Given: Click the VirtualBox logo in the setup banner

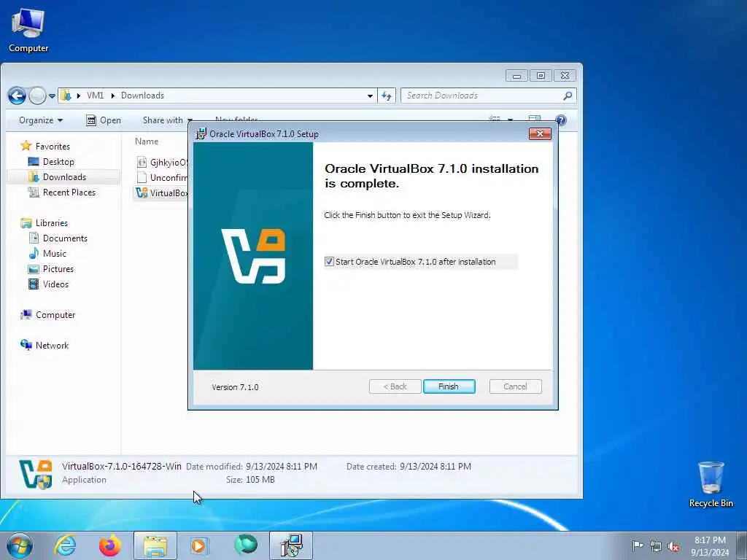Looking at the screenshot, I should [x=253, y=256].
